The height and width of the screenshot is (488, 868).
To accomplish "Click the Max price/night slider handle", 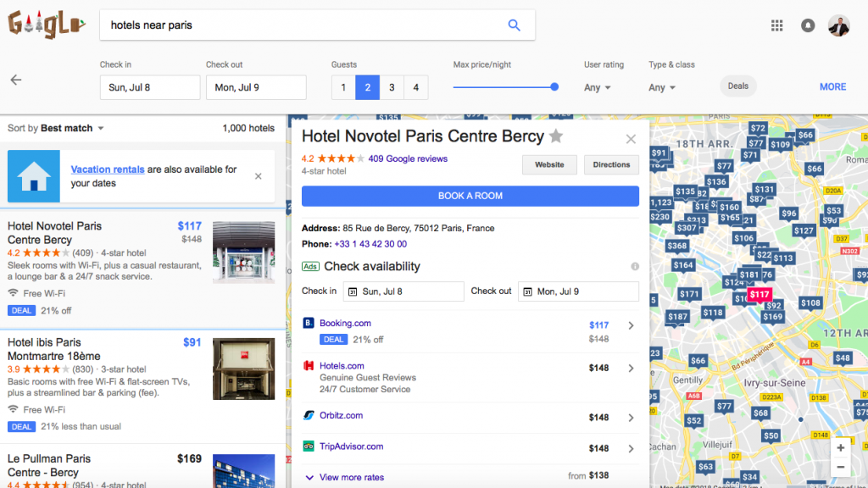I will (554, 87).
